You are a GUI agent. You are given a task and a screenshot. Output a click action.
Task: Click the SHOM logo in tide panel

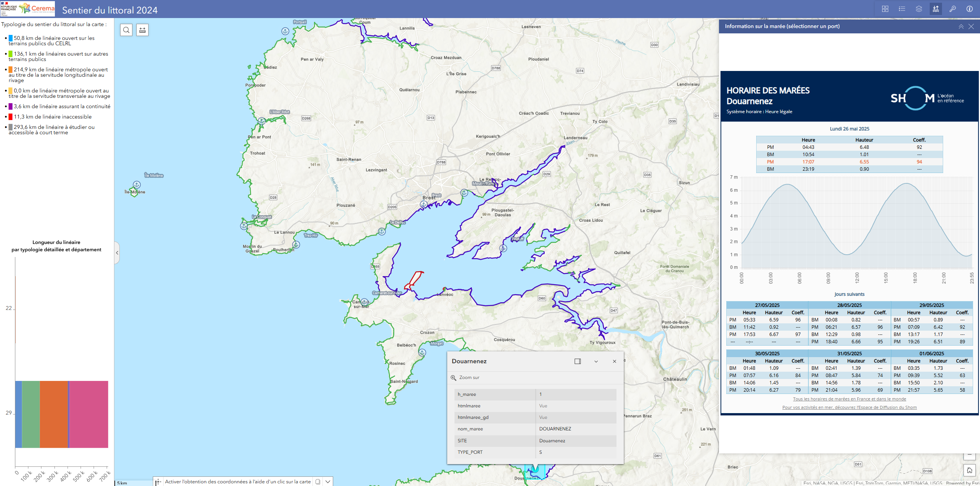(927, 98)
